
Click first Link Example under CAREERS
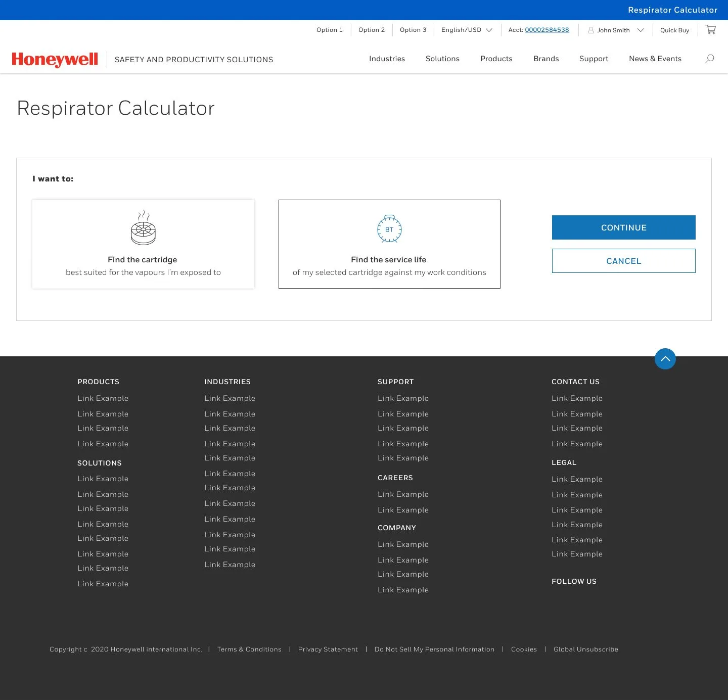pyautogui.click(x=403, y=494)
